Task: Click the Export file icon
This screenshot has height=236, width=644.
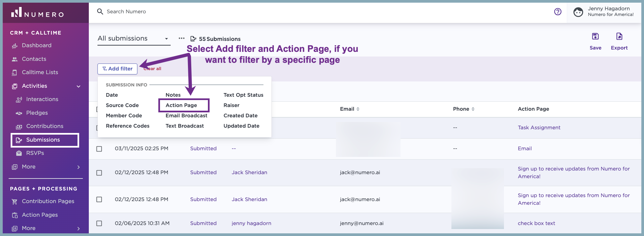Action: coord(619,36)
